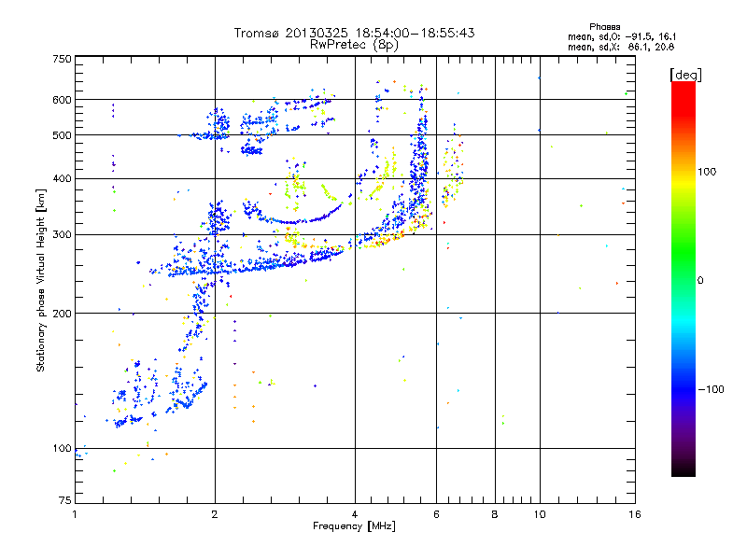Click the colorbar '100' degree label
The height and width of the screenshot is (560, 747).
pos(707,172)
